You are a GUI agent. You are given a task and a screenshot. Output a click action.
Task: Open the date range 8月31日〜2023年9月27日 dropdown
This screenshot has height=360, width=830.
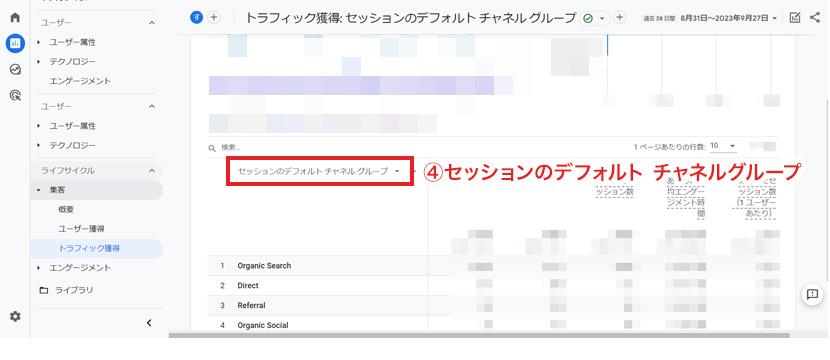coord(729,18)
